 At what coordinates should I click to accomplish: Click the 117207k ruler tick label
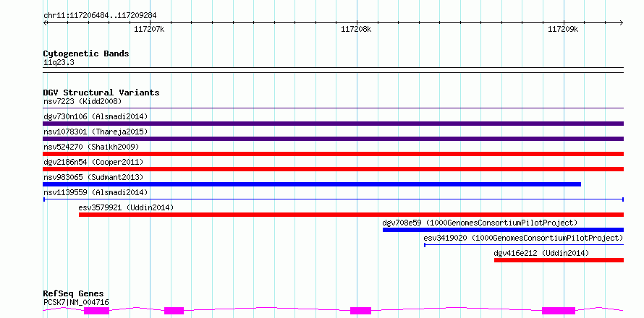click(150, 29)
